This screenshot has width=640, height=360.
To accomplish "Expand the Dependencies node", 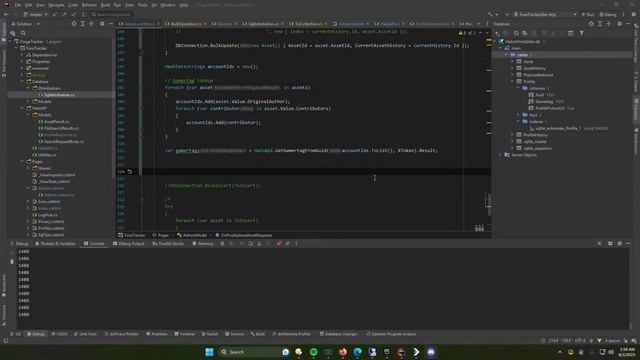I will click(x=22, y=55).
